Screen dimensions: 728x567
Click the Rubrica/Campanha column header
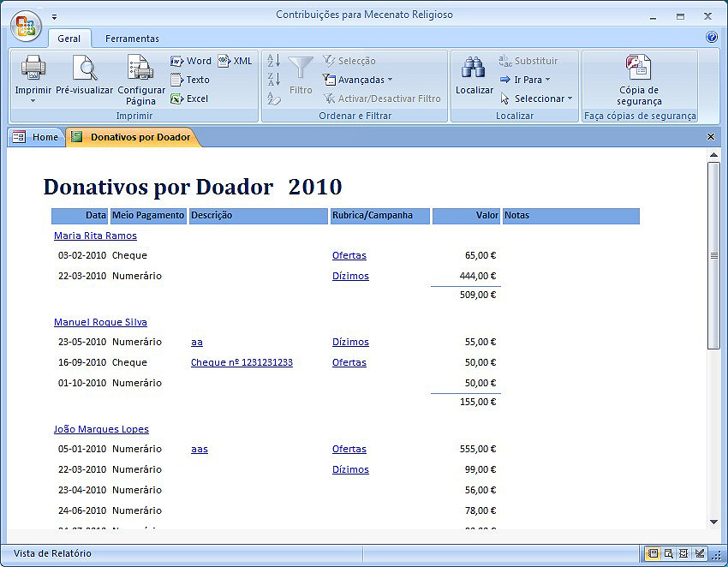379,216
